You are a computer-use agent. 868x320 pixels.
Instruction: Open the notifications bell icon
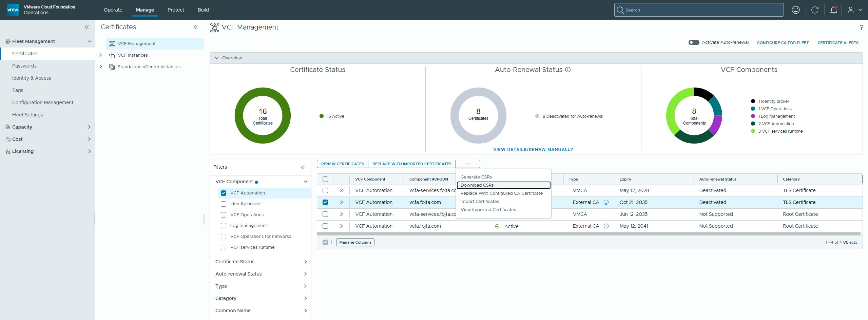pyautogui.click(x=834, y=10)
